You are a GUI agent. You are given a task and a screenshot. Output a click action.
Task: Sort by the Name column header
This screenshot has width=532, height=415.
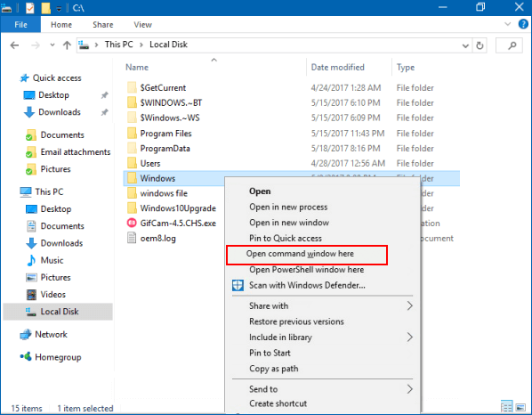pyautogui.click(x=137, y=68)
